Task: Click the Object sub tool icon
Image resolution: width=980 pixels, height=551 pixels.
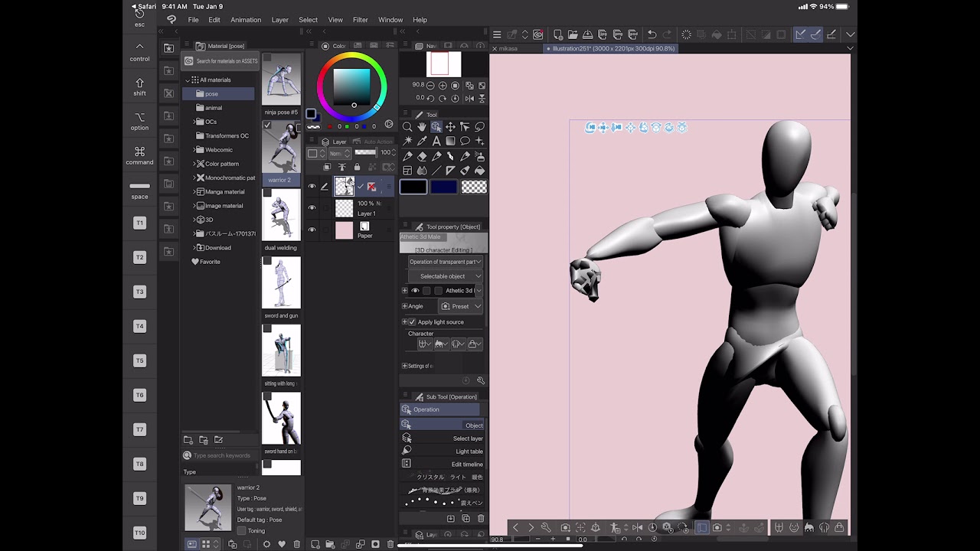Action: point(406,425)
